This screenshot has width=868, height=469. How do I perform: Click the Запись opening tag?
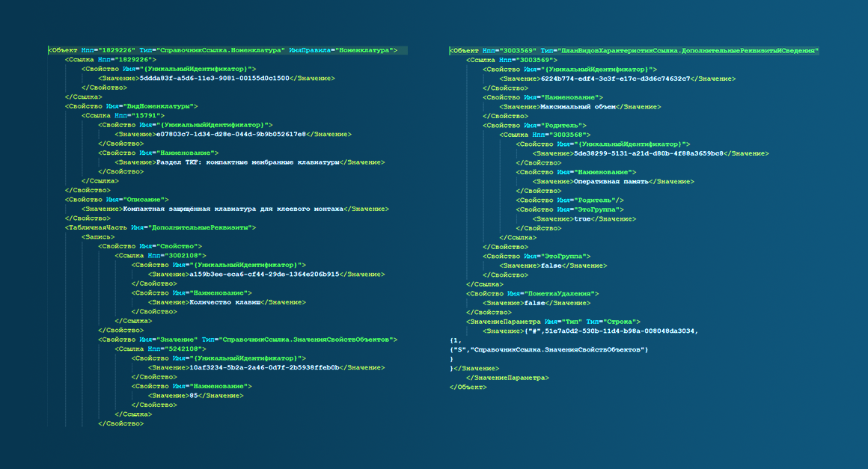[98, 237]
